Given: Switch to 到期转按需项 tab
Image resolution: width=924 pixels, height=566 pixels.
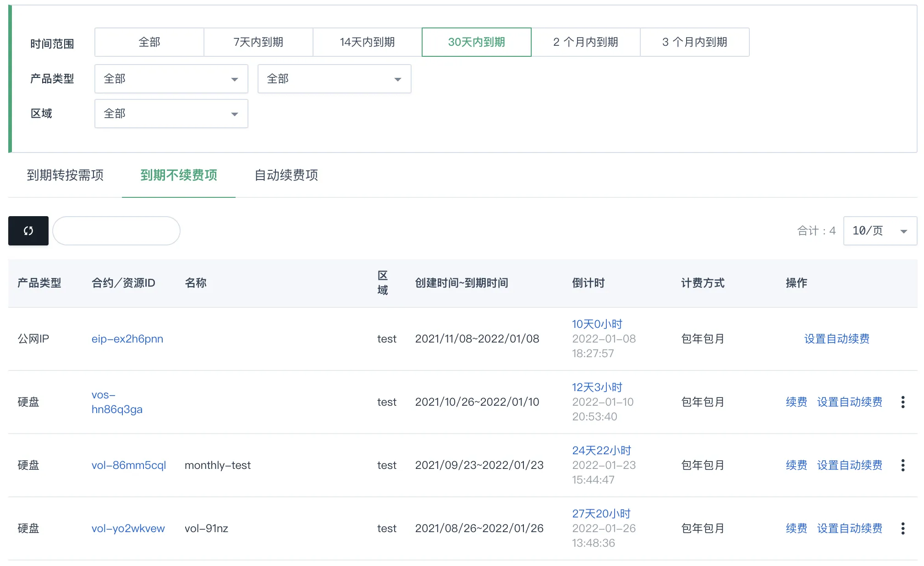Looking at the screenshot, I should point(65,175).
